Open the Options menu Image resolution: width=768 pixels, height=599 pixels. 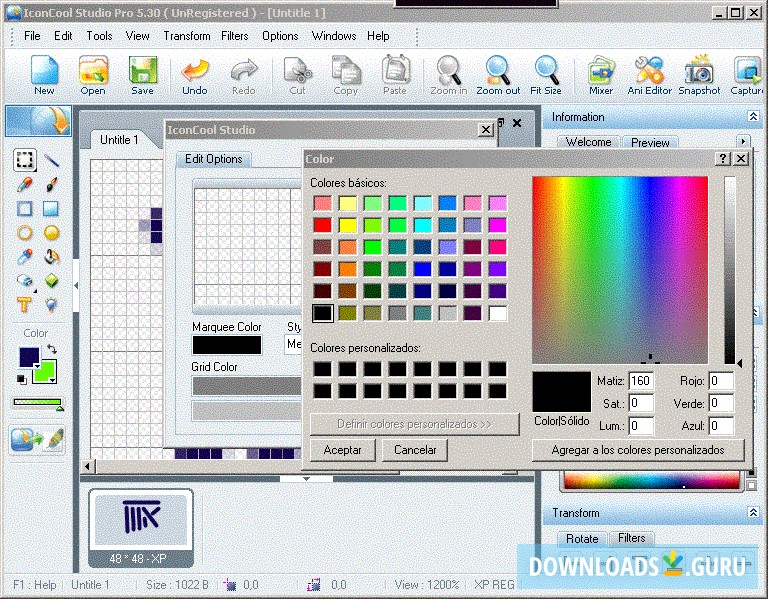coord(280,36)
